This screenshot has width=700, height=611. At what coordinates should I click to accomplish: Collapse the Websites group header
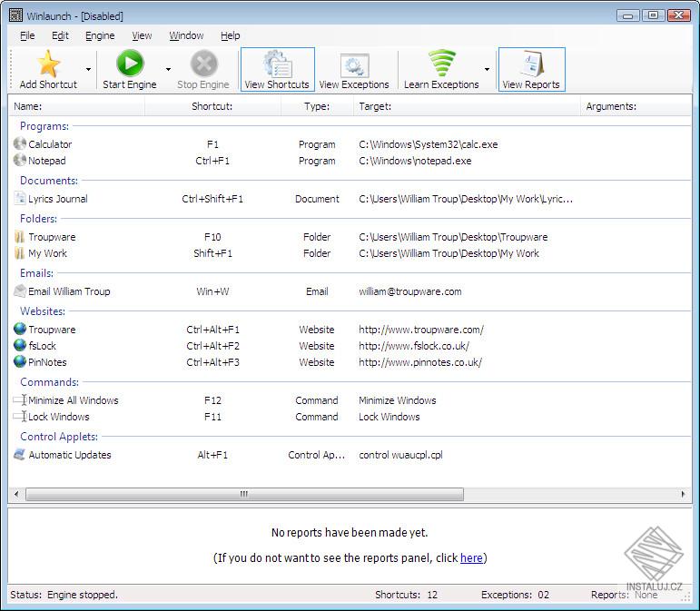tap(43, 311)
